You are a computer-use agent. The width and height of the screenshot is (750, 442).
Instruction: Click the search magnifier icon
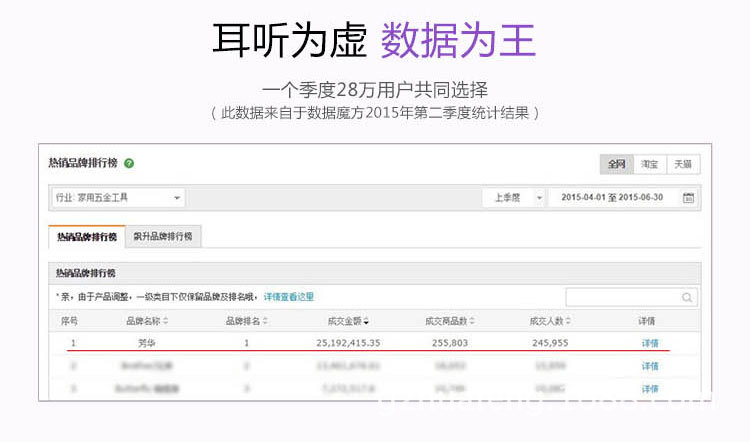click(687, 297)
